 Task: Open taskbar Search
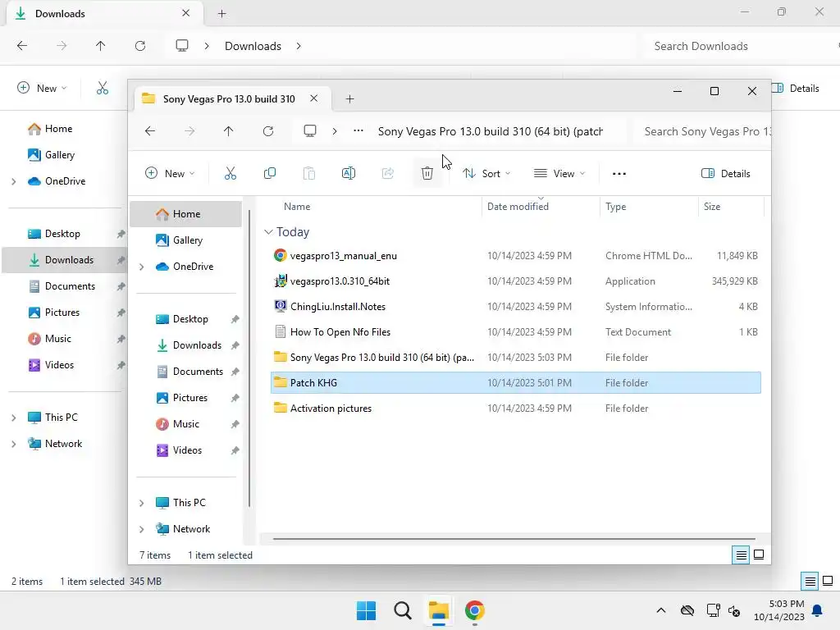(402, 610)
